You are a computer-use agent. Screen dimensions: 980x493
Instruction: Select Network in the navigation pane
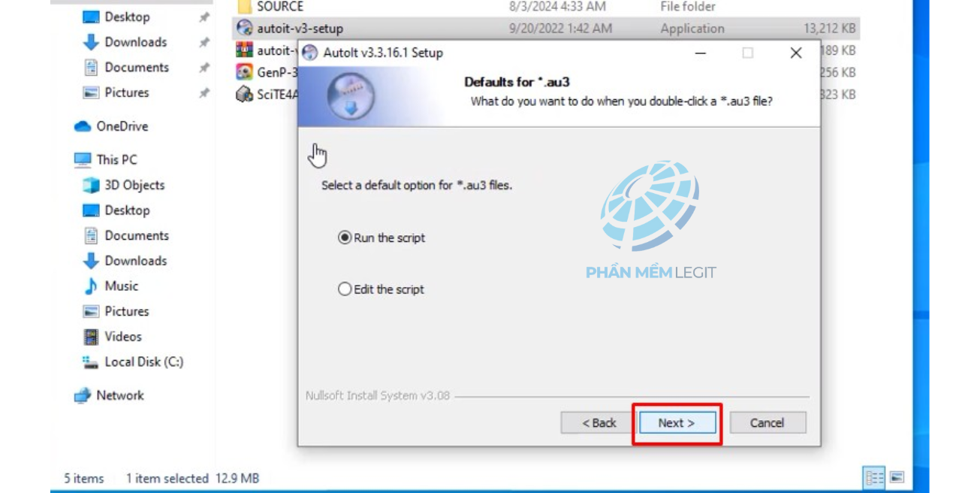click(109, 395)
